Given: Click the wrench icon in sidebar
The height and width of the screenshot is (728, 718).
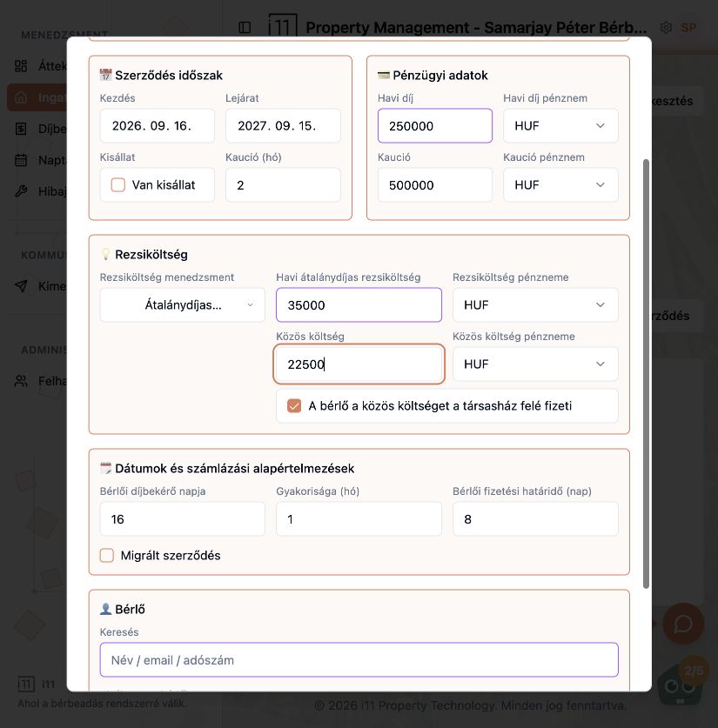Looking at the screenshot, I should tap(21, 191).
